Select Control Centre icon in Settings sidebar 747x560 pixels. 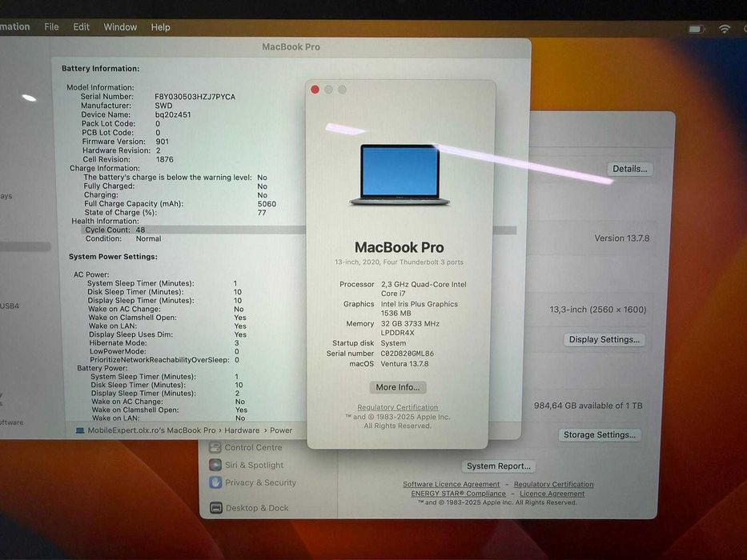click(215, 448)
